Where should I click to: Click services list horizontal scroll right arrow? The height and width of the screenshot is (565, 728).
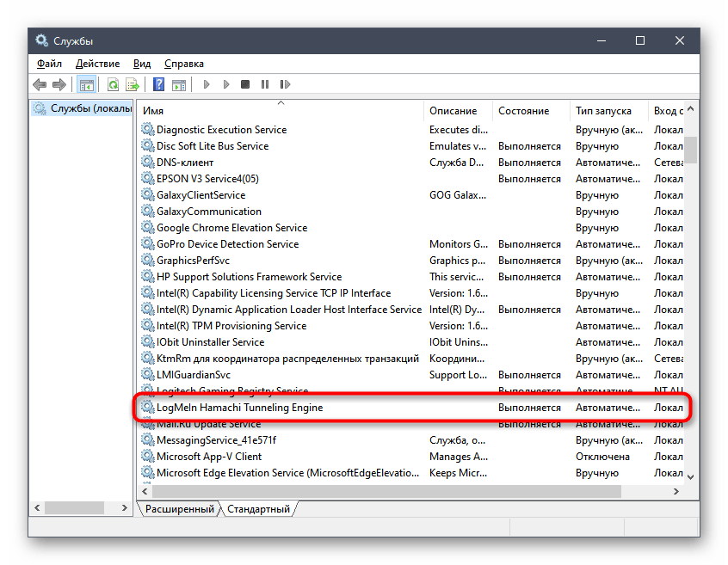(676, 491)
